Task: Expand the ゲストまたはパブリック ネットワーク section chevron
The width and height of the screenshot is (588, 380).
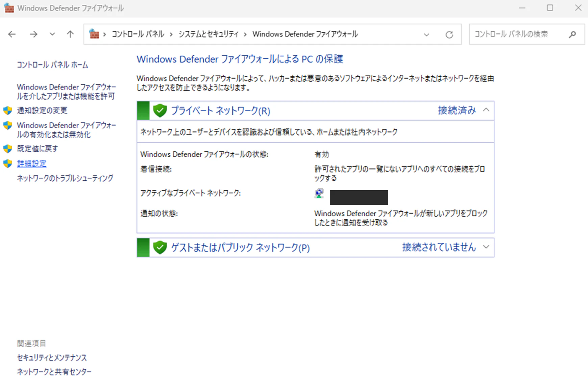Action: click(486, 247)
